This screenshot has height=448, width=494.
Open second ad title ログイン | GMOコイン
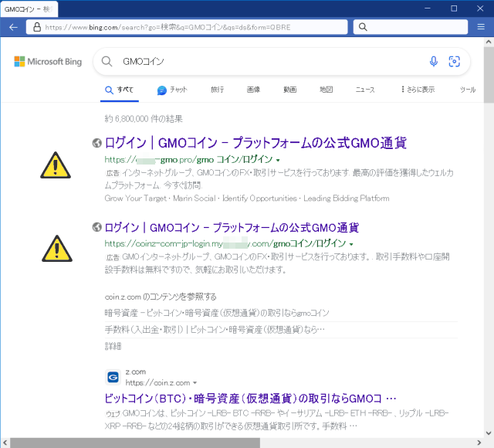click(x=232, y=227)
